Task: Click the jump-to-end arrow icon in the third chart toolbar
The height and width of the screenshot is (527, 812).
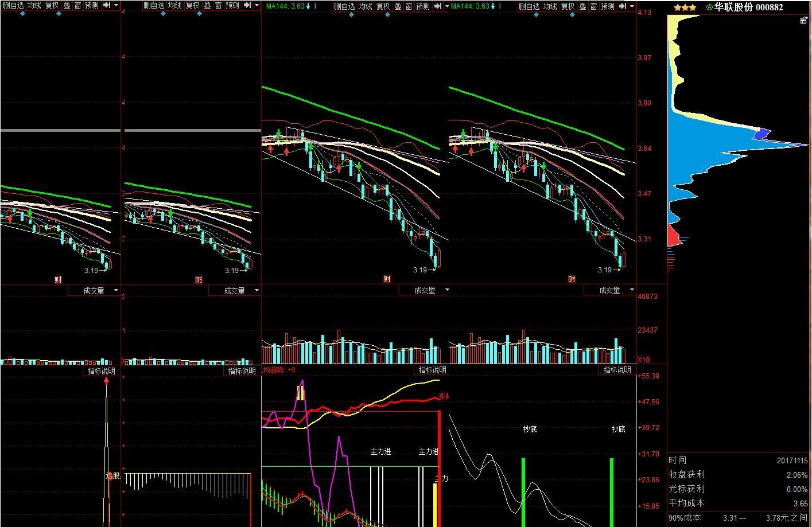Action: pyautogui.click(x=438, y=6)
